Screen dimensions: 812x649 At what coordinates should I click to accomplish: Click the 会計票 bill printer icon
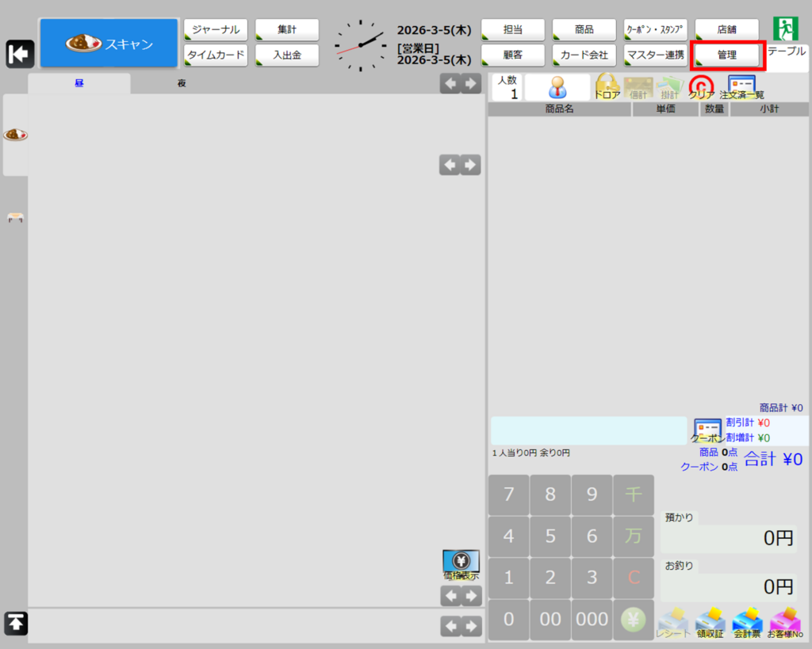point(747,623)
